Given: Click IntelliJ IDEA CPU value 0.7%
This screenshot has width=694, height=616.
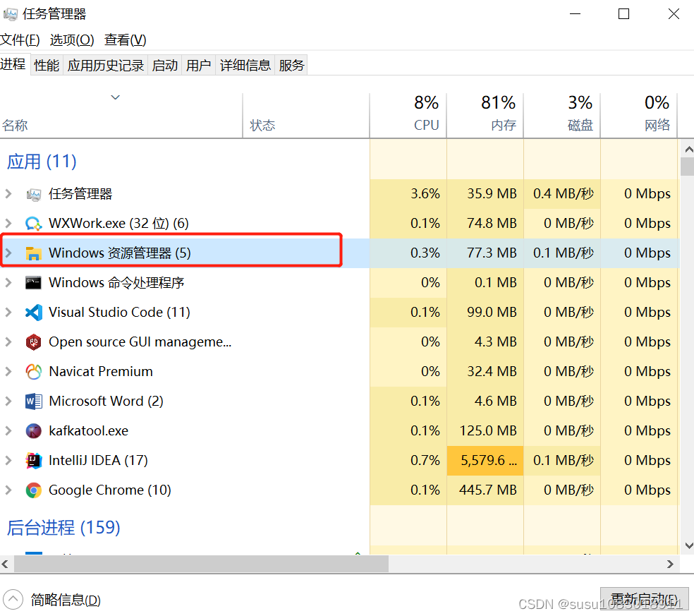Looking at the screenshot, I should tap(425, 461).
